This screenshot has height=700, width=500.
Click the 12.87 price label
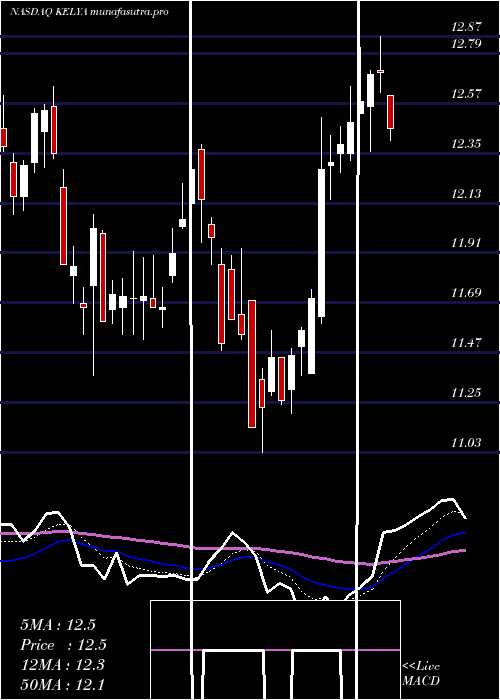click(x=467, y=27)
